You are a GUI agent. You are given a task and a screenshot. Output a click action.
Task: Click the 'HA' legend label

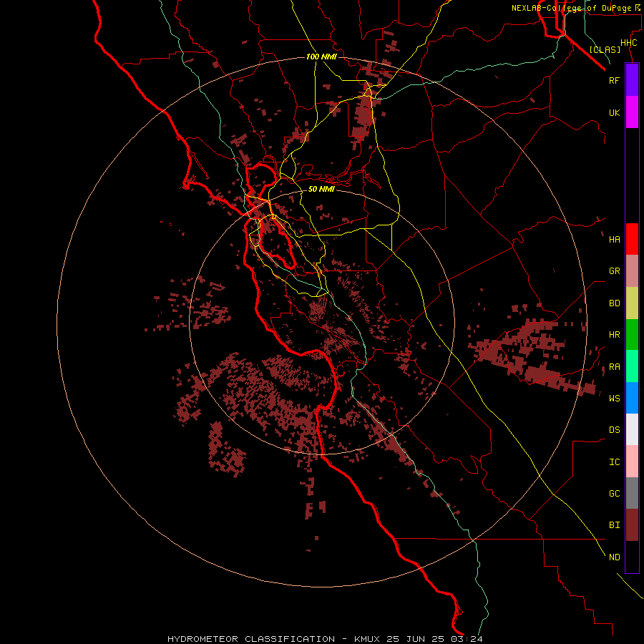point(614,240)
